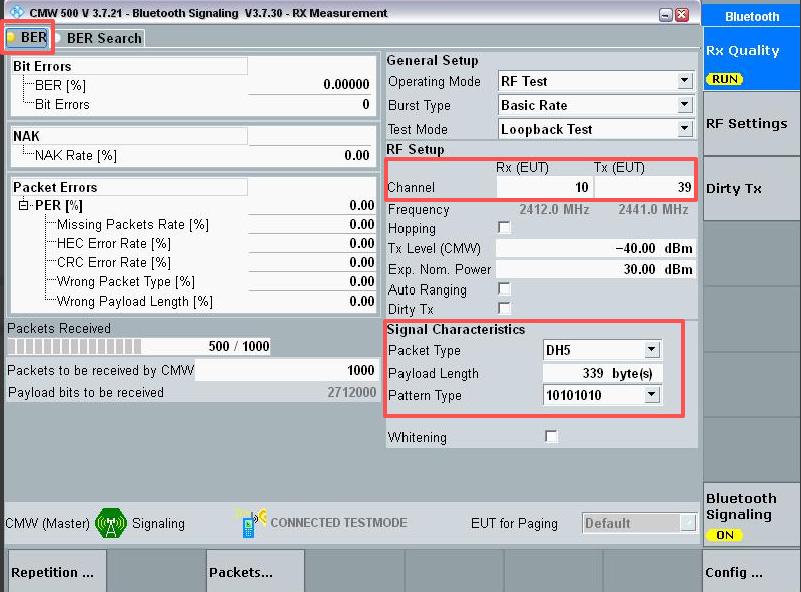Open the Packet Type DH5 dropdown
Image resolution: width=801 pixels, height=592 pixels.
pyautogui.click(x=651, y=350)
